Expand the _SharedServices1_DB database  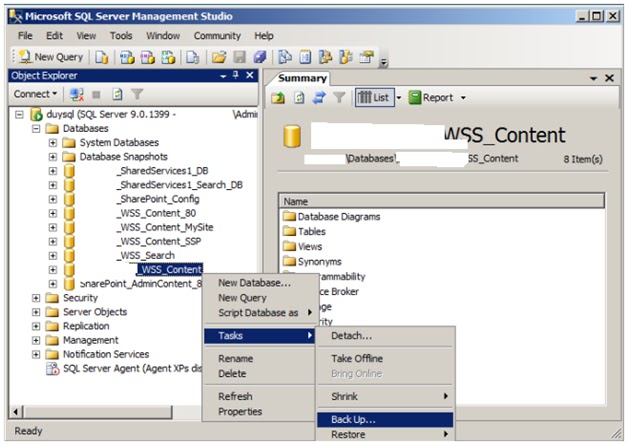(52, 171)
